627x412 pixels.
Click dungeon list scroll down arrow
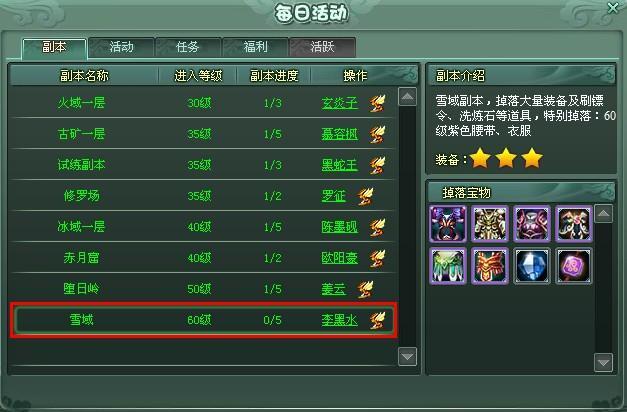pyautogui.click(x=407, y=356)
